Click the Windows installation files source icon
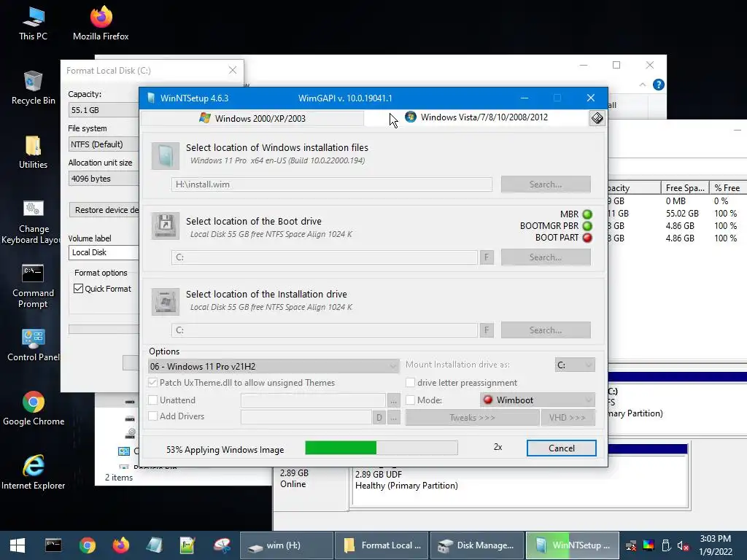Viewport: 747px width, 560px height. pos(166,156)
